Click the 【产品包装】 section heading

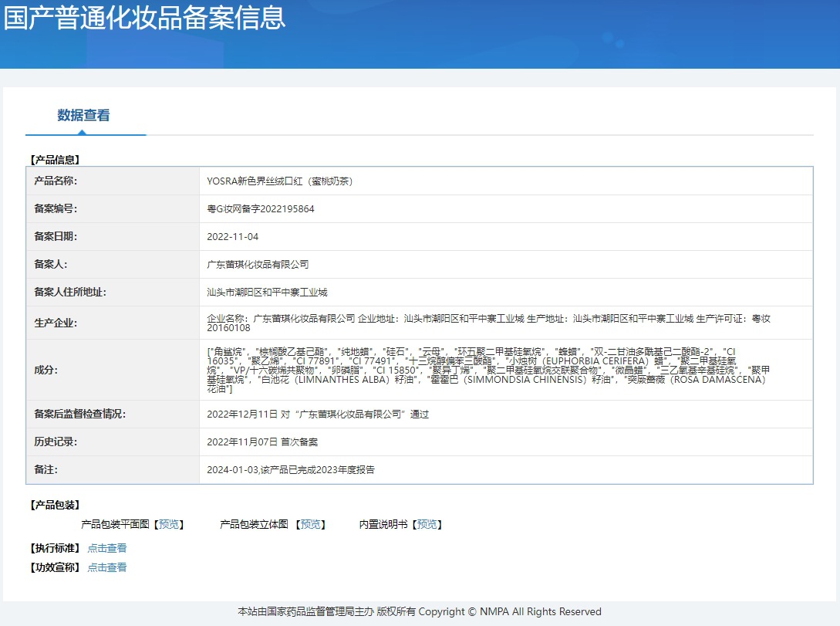point(55,506)
